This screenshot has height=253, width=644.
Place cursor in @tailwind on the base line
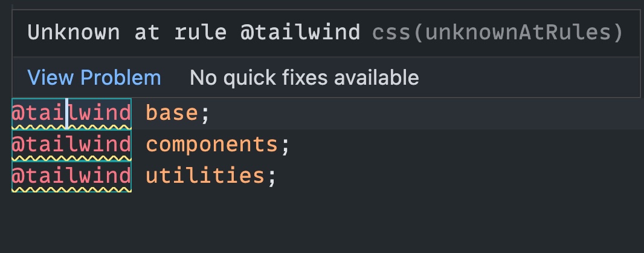click(71, 113)
